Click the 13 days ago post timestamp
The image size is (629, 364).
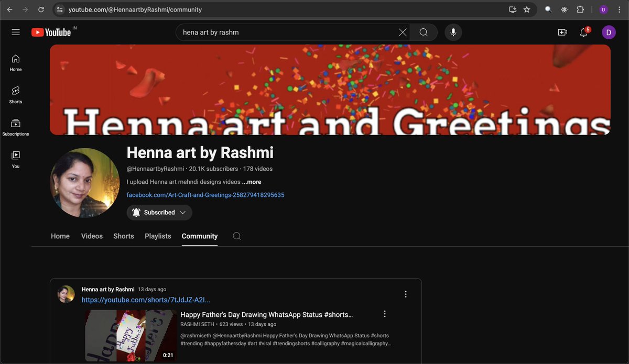point(152,290)
